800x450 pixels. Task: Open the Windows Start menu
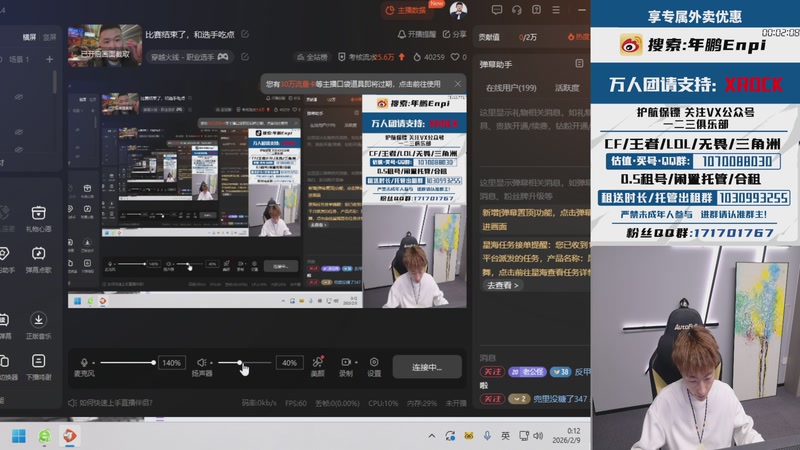tap(19, 436)
